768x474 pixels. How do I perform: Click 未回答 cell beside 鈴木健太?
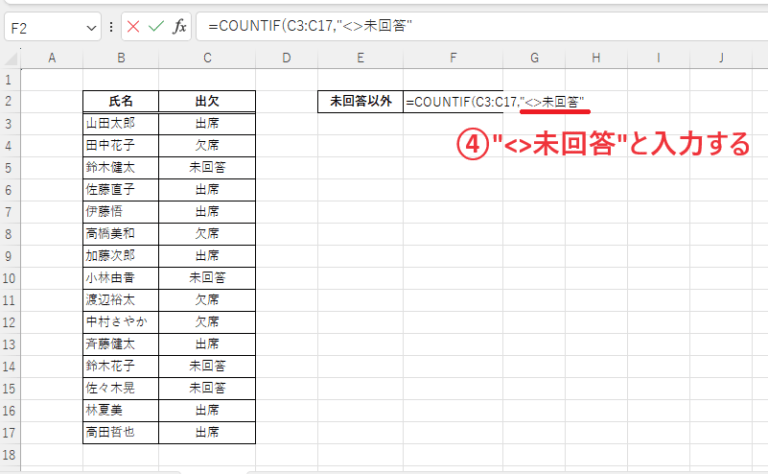coord(207,167)
